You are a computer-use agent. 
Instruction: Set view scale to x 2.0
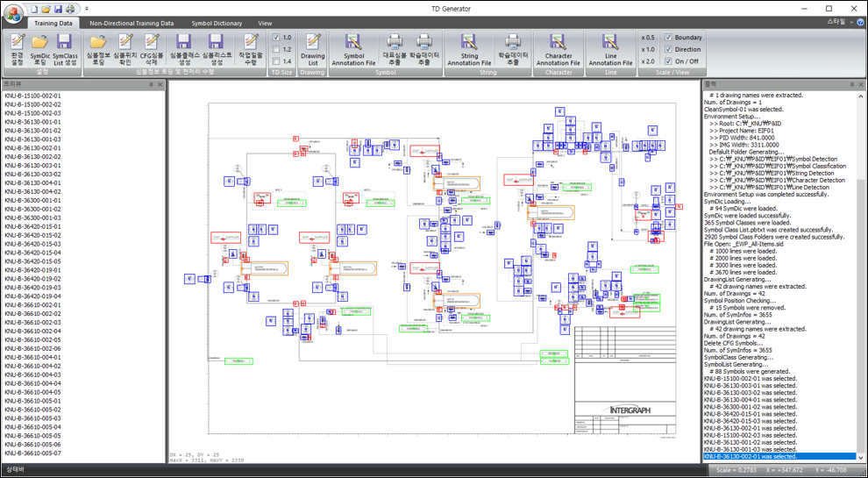tap(648, 61)
